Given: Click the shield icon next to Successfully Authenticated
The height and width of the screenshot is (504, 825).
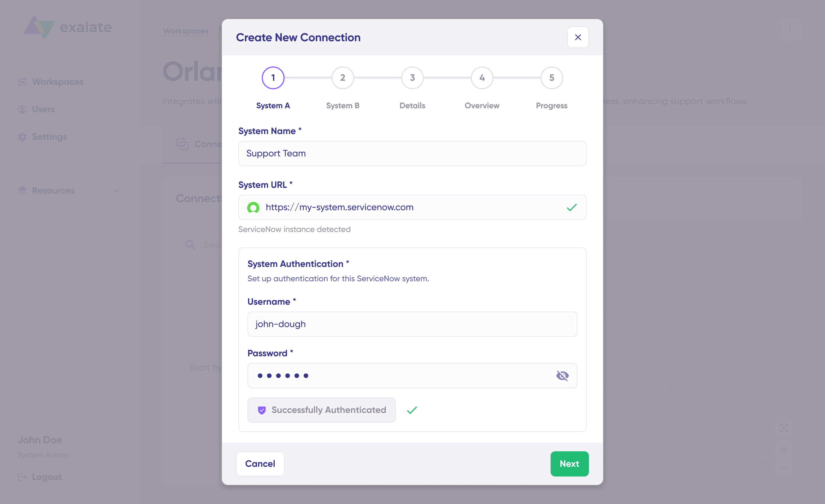Looking at the screenshot, I should pyautogui.click(x=262, y=410).
